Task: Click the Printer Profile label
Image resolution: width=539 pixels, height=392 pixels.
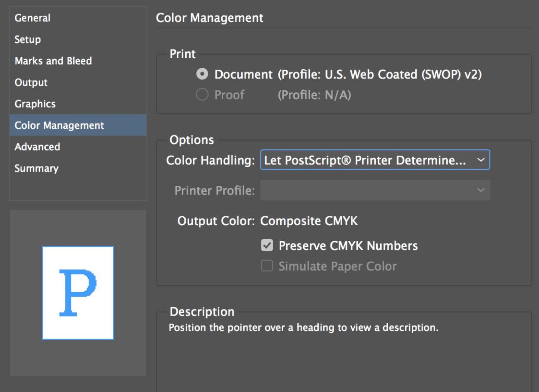Action: tap(215, 191)
